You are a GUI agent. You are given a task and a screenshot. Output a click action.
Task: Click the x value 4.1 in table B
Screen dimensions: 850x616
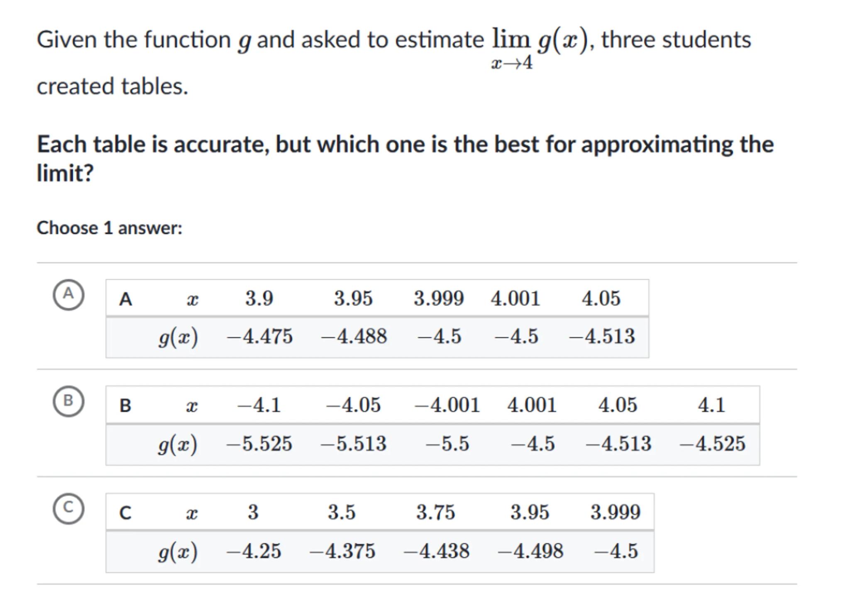711,405
